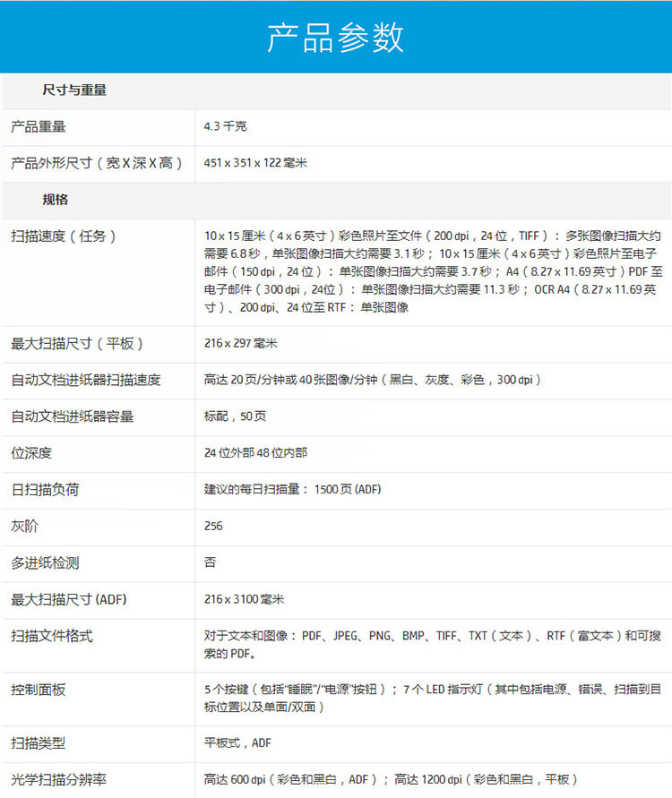
Task: Click the 最大扫描尺寸（平板）label
Action: [77, 344]
